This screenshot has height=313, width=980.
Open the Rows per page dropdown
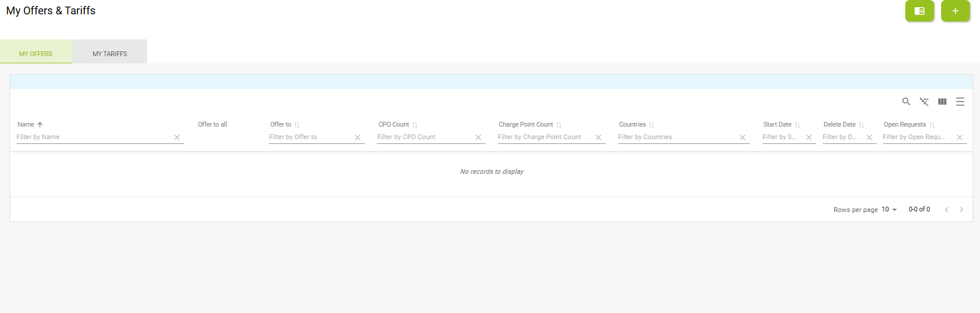[x=889, y=210]
